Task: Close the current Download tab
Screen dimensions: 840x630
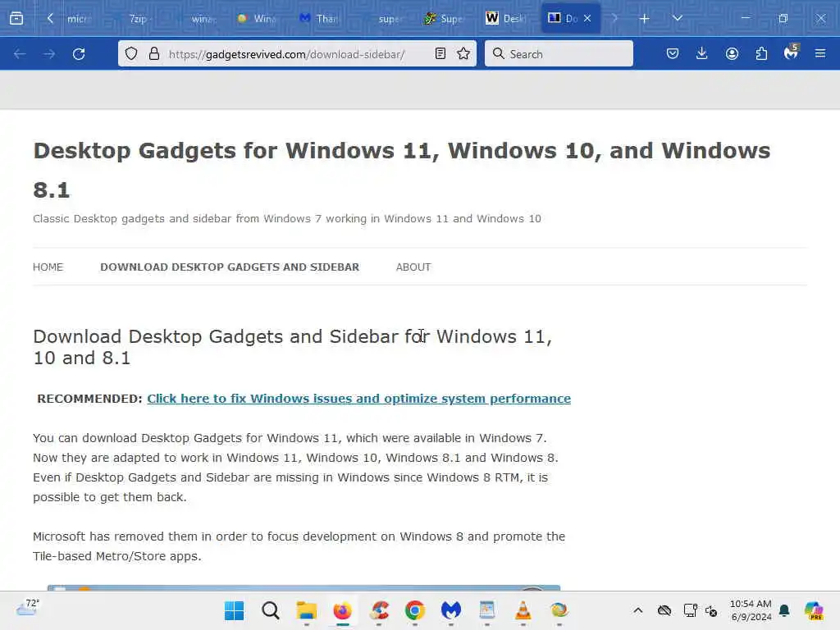Action: pyautogui.click(x=587, y=18)
